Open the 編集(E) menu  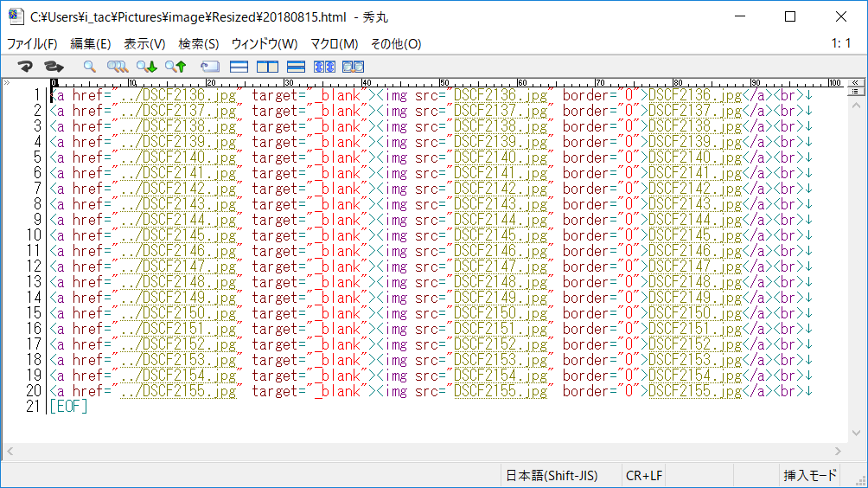tap(91, 44)
